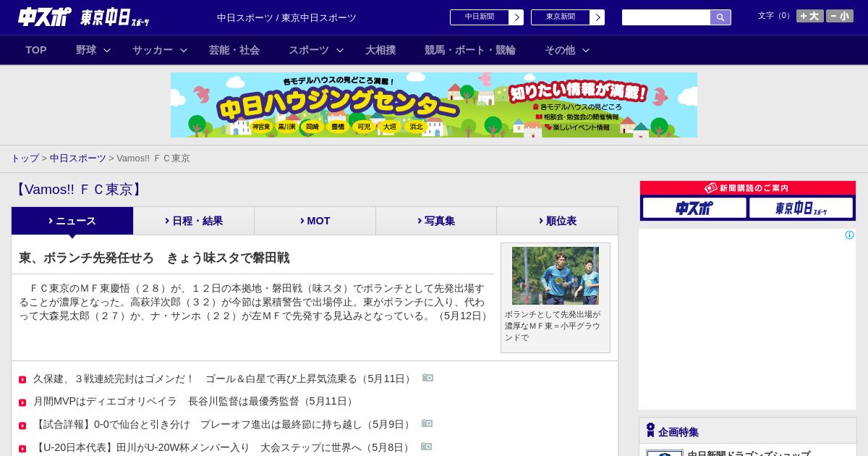Screen dimensions: 868x456
Task: Open the 芸能・社会 menu item
Action: pyautogui.click(x=234, y=50)
